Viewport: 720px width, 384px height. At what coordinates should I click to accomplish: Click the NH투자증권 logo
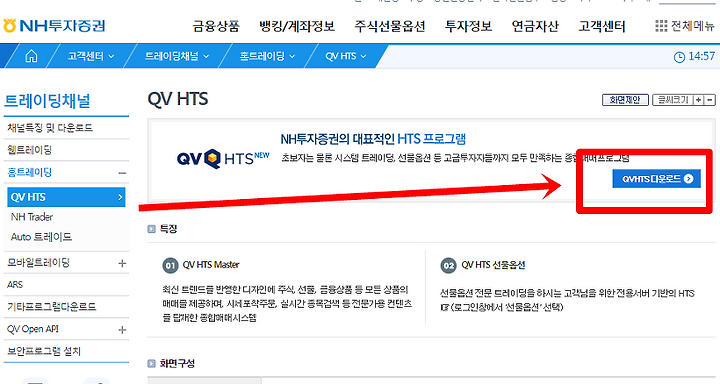point(54,26)
